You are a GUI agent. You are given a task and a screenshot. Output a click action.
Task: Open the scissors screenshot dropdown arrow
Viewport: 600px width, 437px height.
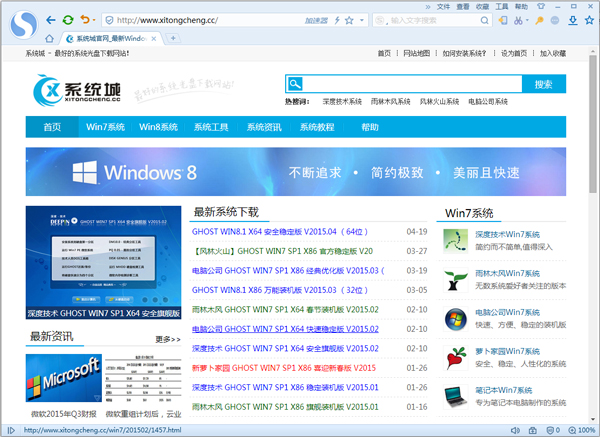527,20
